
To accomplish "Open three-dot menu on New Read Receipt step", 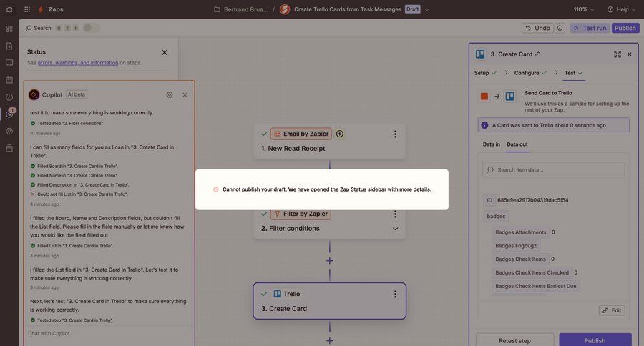I will 395,134.
